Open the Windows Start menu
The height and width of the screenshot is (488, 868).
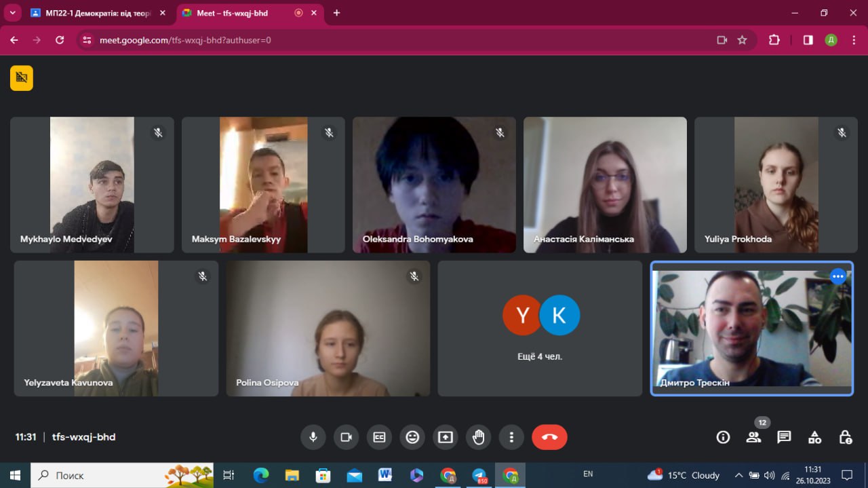(x=14, y=475)
